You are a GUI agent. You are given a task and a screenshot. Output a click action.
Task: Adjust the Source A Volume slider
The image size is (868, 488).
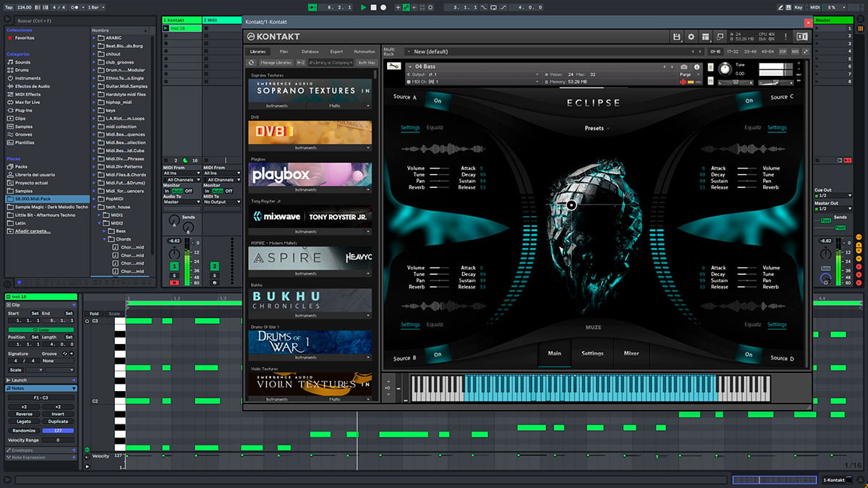439,168
